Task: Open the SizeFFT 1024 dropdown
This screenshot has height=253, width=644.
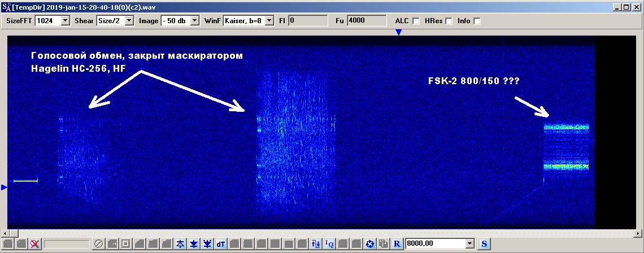Action: (x=66, y=20)
